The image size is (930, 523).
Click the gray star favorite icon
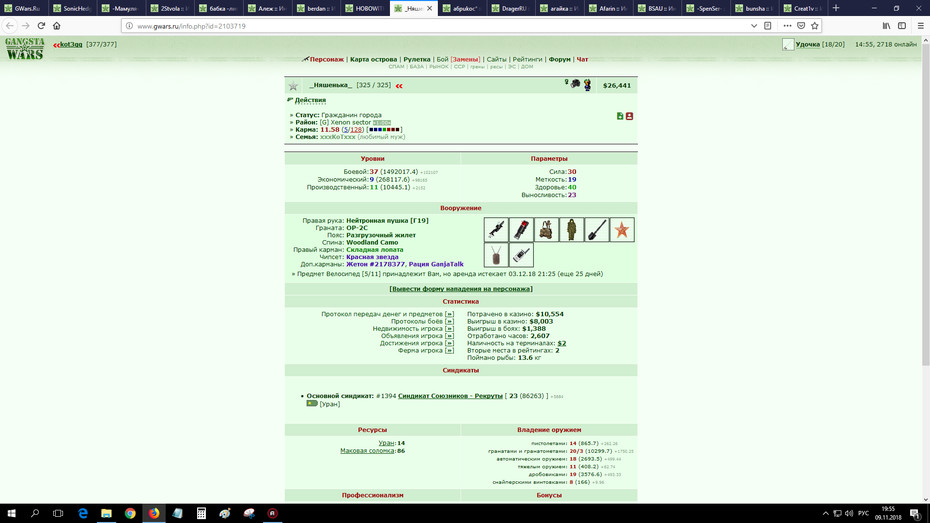(293, 86)
